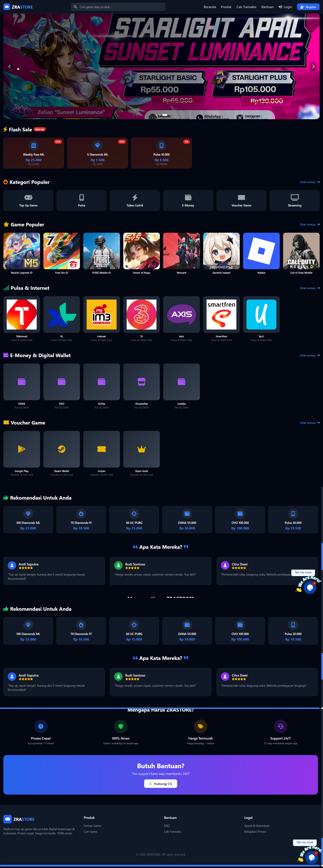Screen dimensions: 323x868
Task: Go to Cek Transaksi page
Action: click(246, 7)
